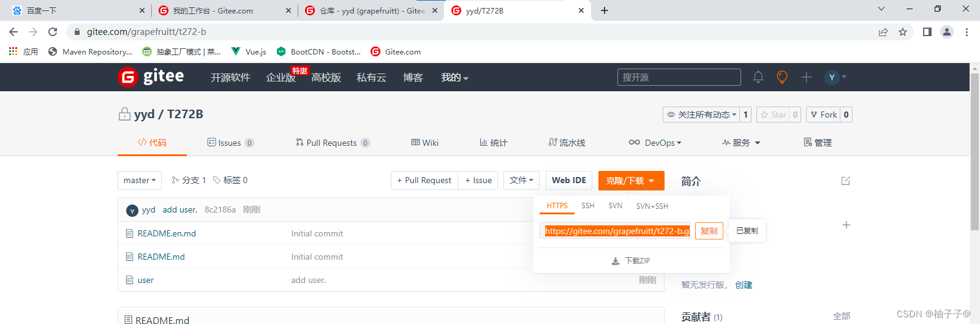Open the user file

point(146,280)
